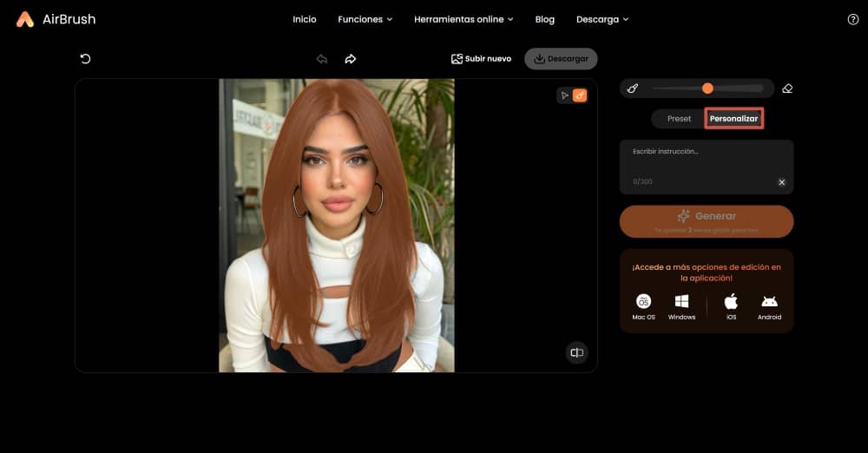Open the help question mark icon

coord(852,19)
